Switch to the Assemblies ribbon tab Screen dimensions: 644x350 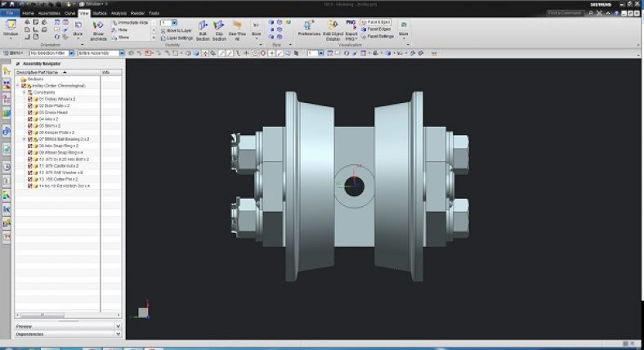49,13
